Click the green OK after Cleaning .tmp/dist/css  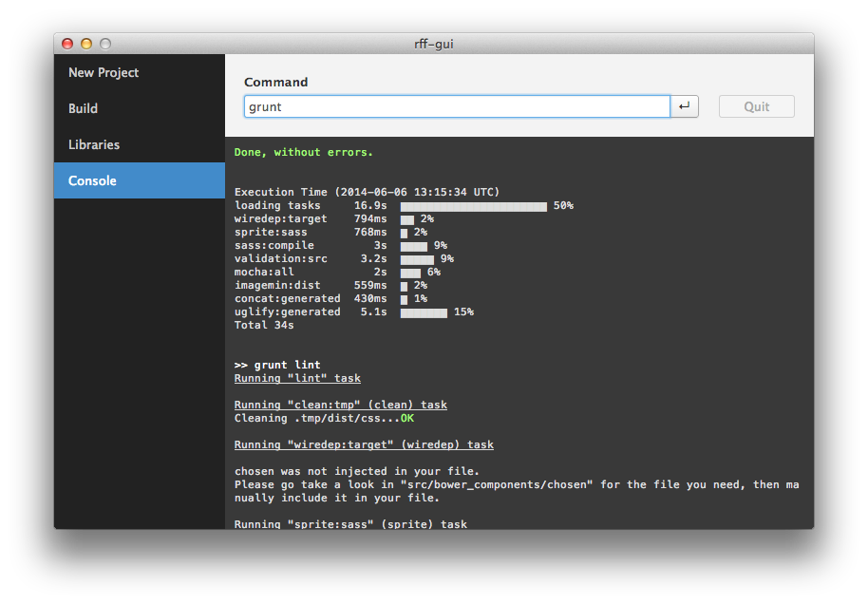(406, 418)
